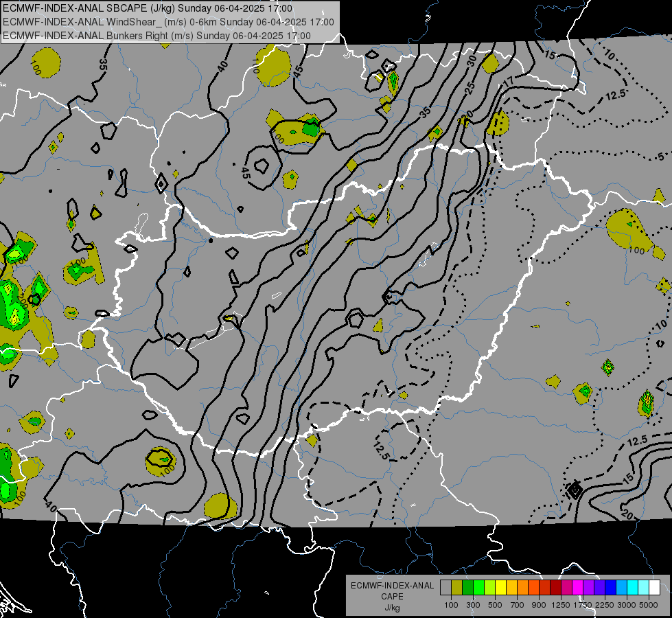Click the legend value 2250
The height and width of the screenshot is (618, 672).
coord(605,605)
